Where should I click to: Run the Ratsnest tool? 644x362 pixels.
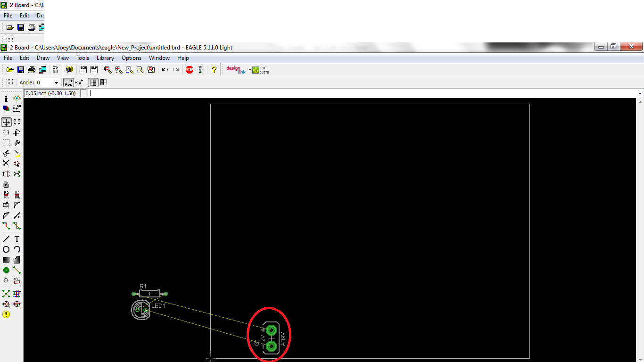tap(6, 294)
